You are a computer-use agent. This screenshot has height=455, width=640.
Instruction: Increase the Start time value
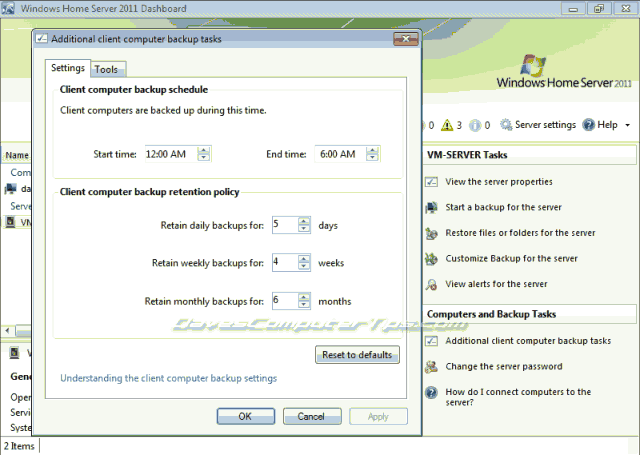[204, 151]
